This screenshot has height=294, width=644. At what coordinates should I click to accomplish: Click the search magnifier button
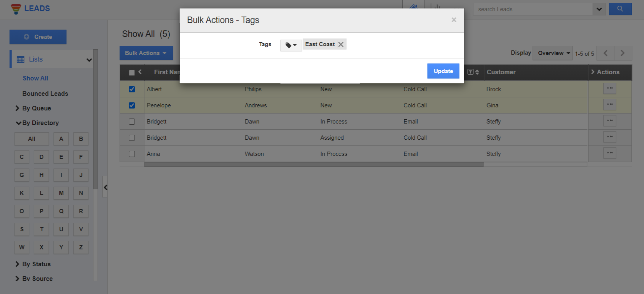[x=620, y=9]
